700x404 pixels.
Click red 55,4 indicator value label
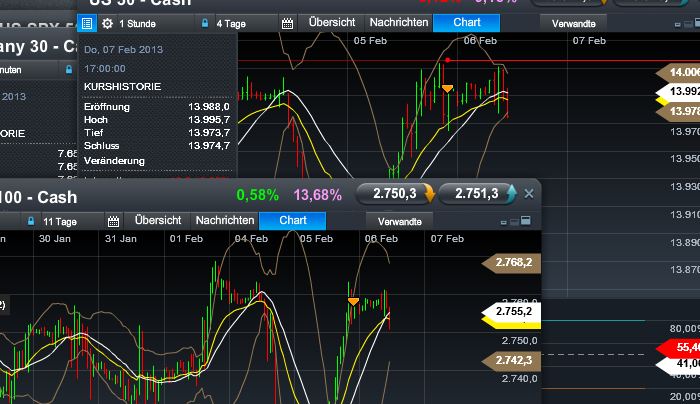(x=679, y=348)
